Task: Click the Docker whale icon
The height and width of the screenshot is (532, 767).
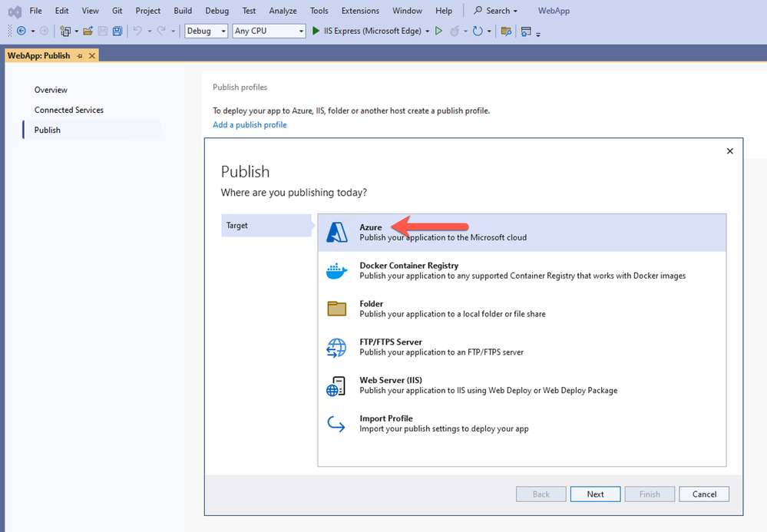Action: 336,271
